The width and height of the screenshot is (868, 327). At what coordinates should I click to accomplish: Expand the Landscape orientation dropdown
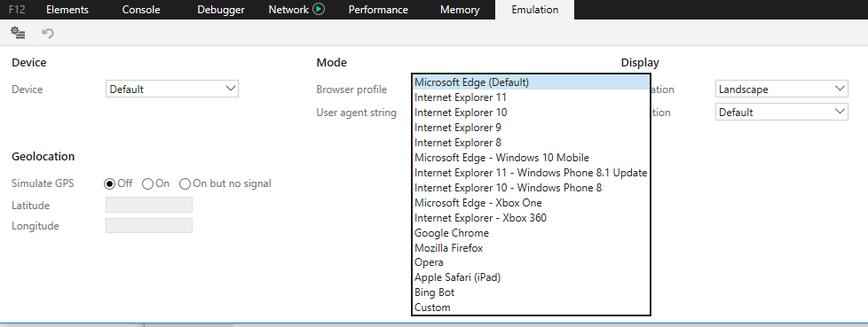(782, 89)
